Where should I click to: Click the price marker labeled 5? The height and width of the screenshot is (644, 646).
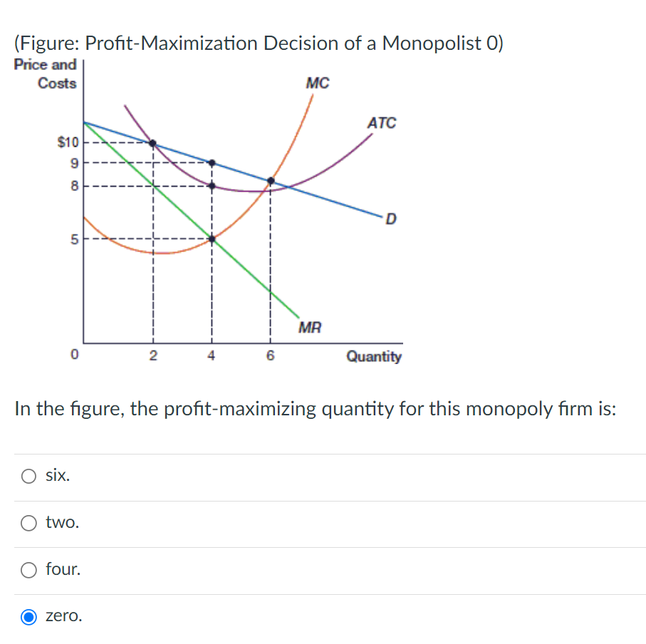75,239
